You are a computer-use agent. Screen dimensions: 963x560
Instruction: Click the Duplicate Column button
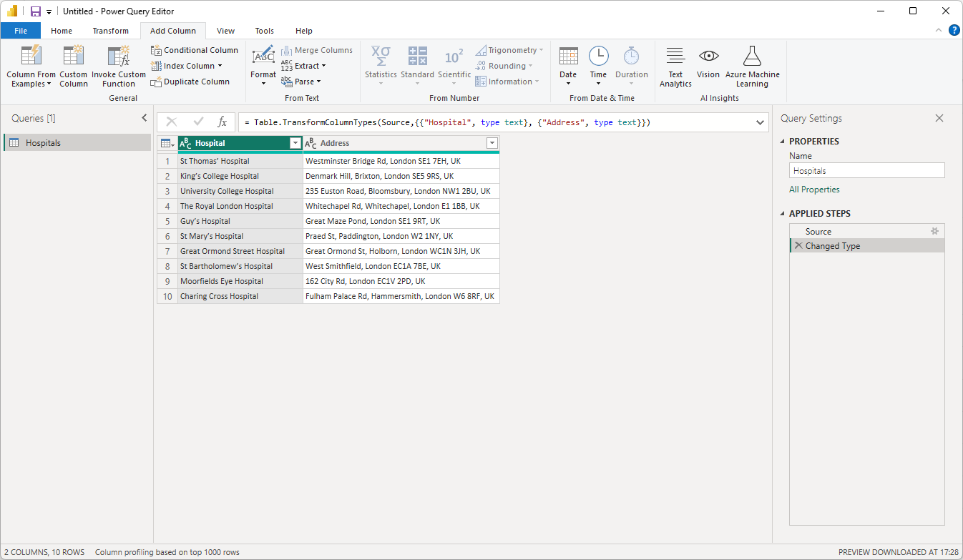pyautogui.click(x=190, y=82)
